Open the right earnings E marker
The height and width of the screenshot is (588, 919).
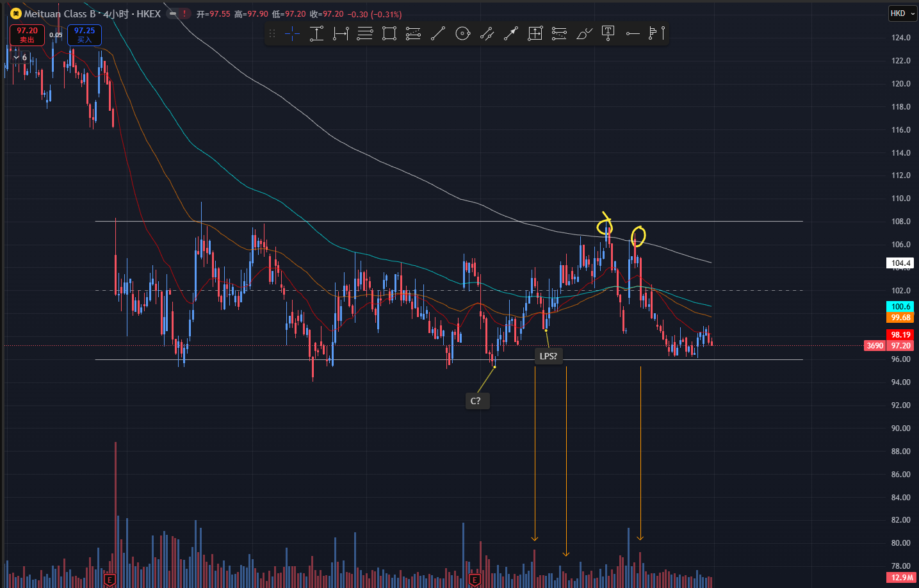coord(475,580)
